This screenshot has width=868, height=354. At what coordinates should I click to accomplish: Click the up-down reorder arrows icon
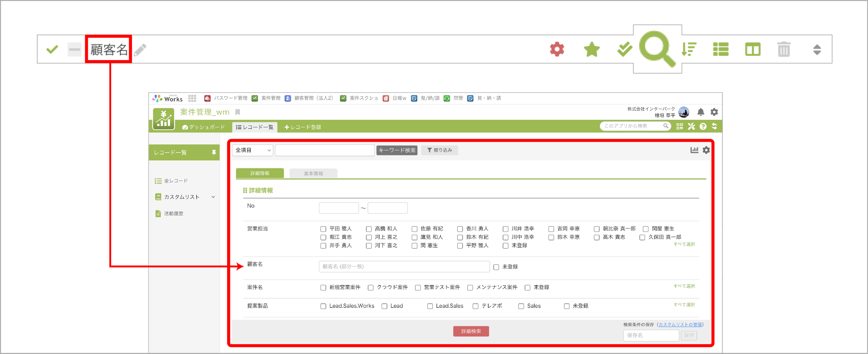tap(817, 49)
